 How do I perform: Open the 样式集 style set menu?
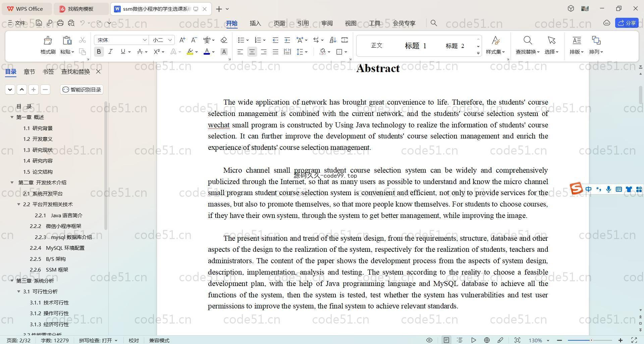(495, 45)
